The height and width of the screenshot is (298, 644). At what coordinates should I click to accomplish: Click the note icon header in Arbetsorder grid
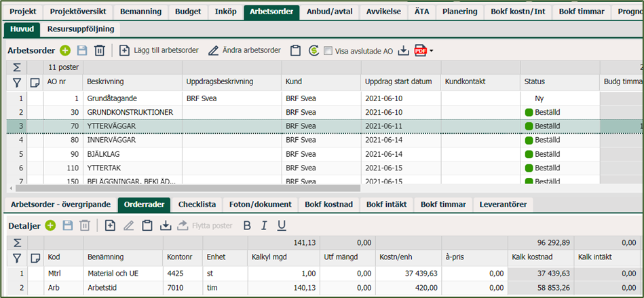pos(35,82)
